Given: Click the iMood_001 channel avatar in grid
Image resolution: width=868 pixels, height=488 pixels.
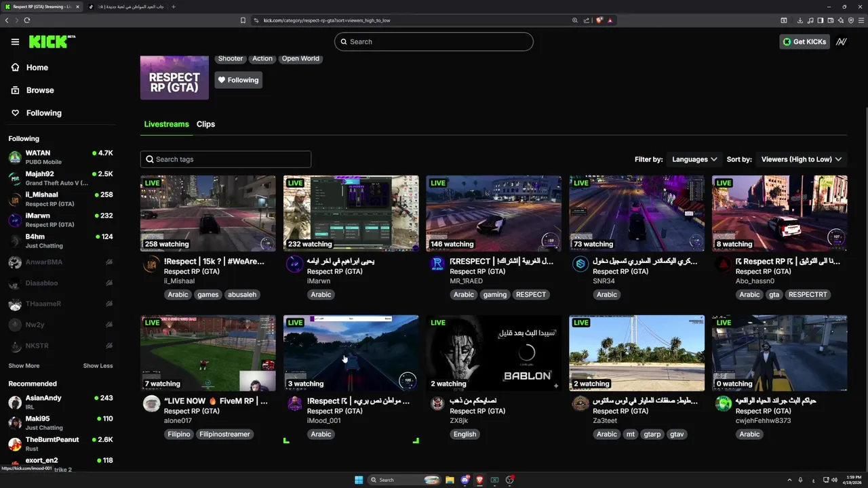Looking at the screenshot, I should pos(294,405).
